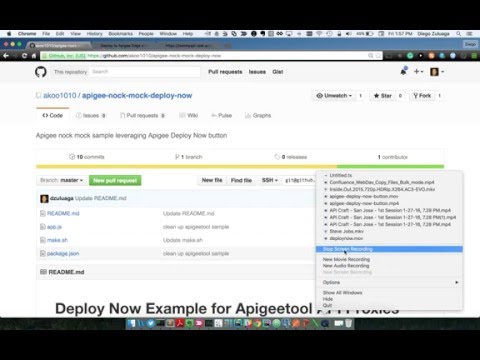Open the repository Issues tab

(x=91, y=116)
